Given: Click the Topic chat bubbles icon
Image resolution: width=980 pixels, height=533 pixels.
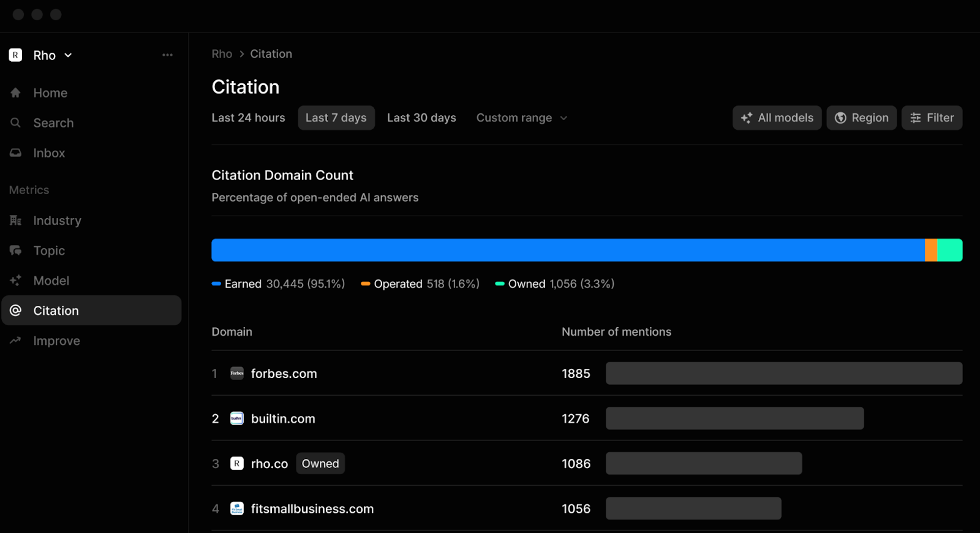Looking at the screenshot, I should tap(16, 251).
